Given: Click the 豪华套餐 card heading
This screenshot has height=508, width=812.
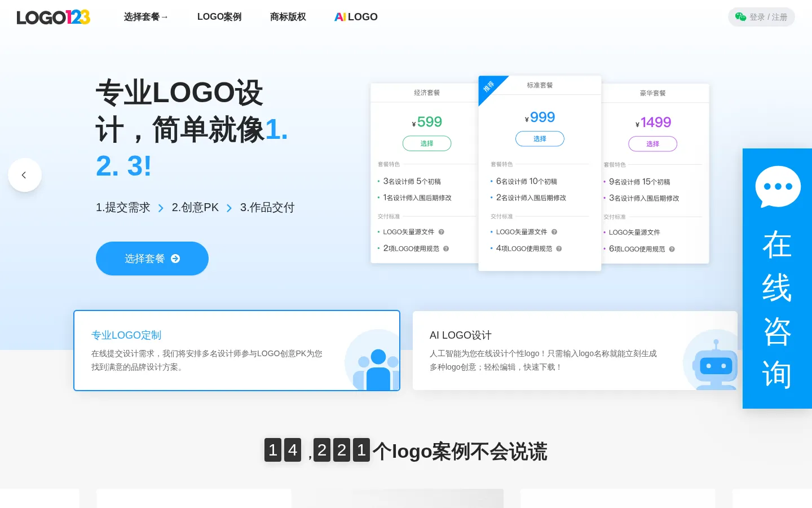Looking at the screenshot, I should click(x=652, y=93).
